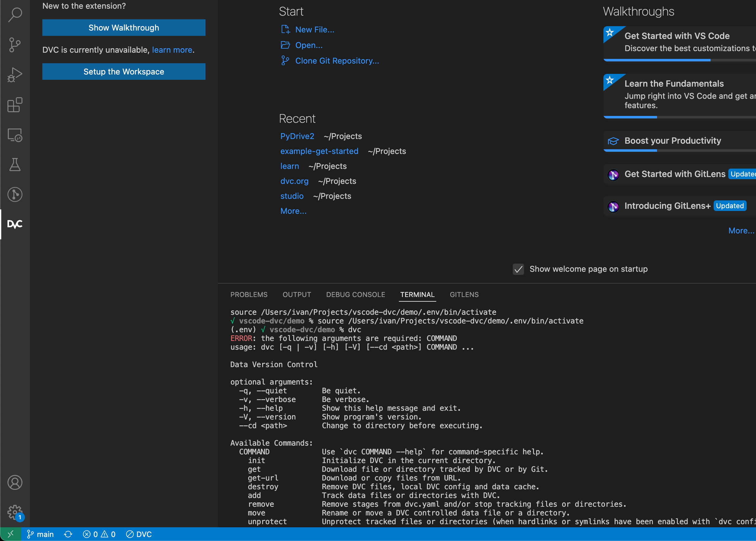The width and height of the screenshot is (756, 541).
Task: Click the New File... link
Action: [x=315, y=29]
